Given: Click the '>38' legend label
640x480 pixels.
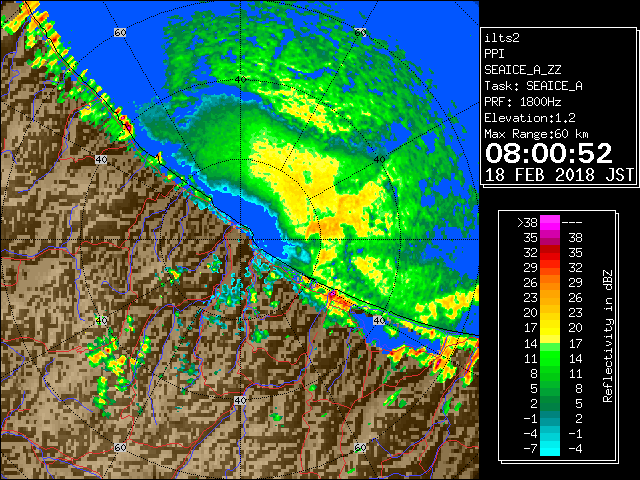Looking at the screenshot, I should [527, 223].
